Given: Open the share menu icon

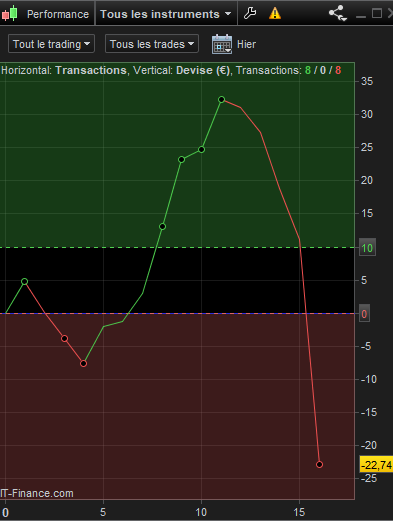Looking at the screenshot, I should (x=338, y=14).
